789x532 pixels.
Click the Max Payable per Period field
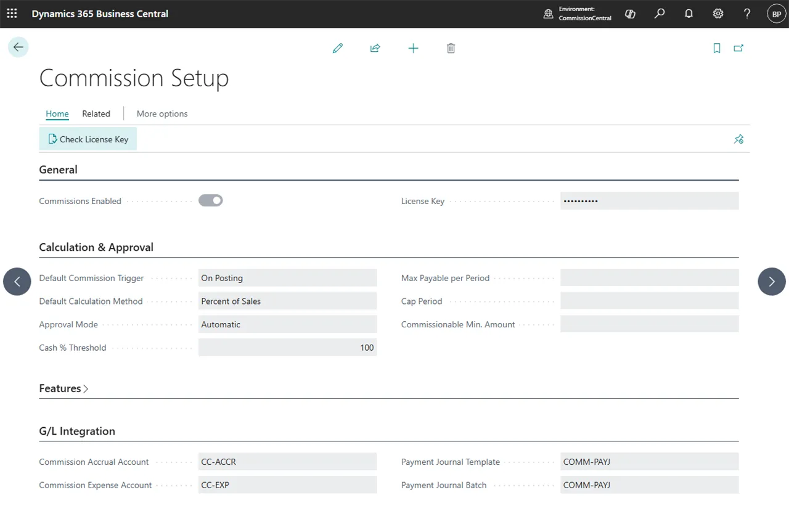coord(649,278)
